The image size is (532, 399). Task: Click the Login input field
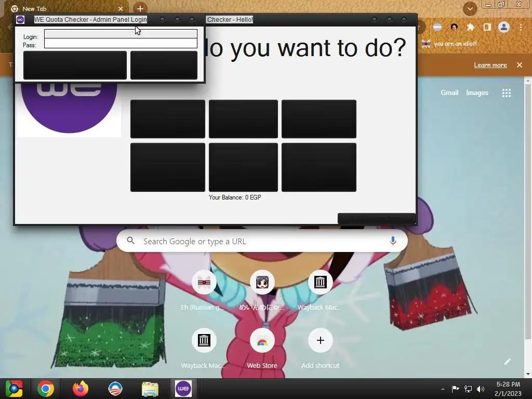[x=121, y=34]
